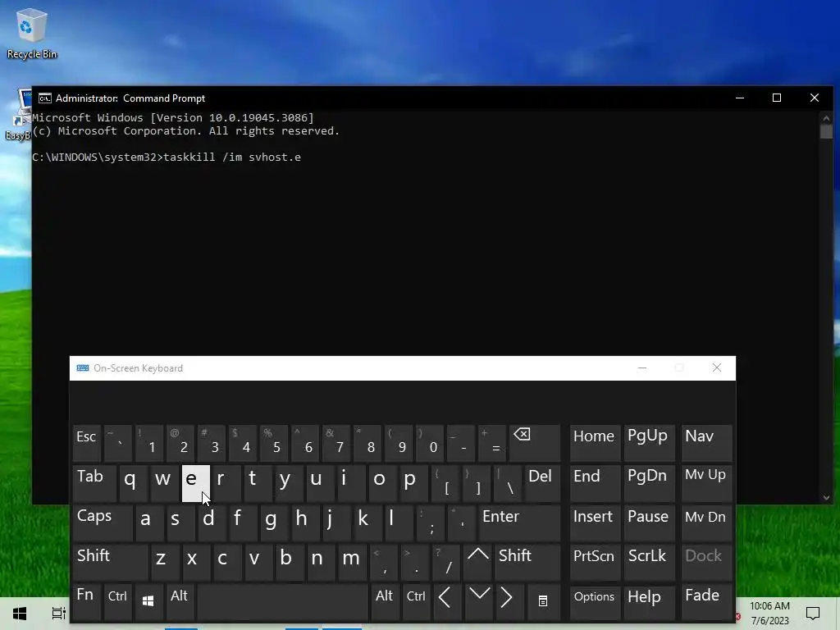Viewport: 840px width, 630px height.
Task: Tap the Esc key
Action: (x=86, y=443)
